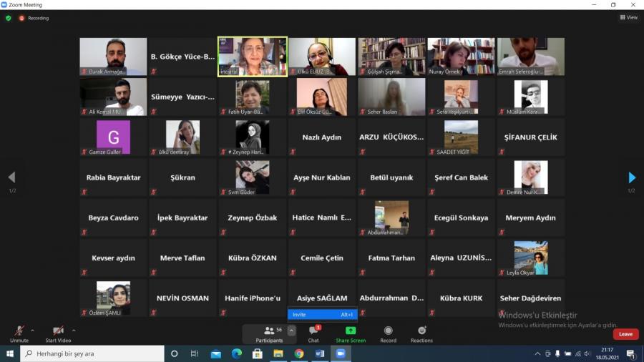Unmute the microphone

click(19, 333)
